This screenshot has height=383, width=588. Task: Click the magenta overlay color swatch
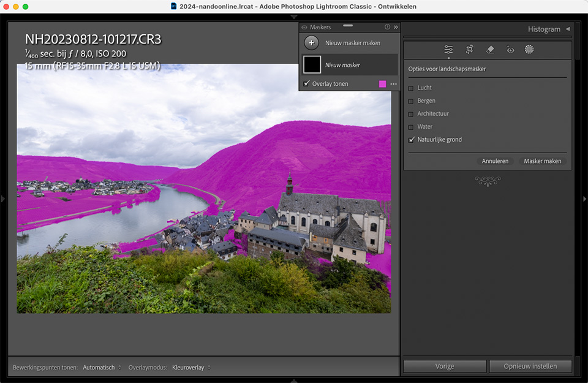pyautogui.click(x=382, y=84)
